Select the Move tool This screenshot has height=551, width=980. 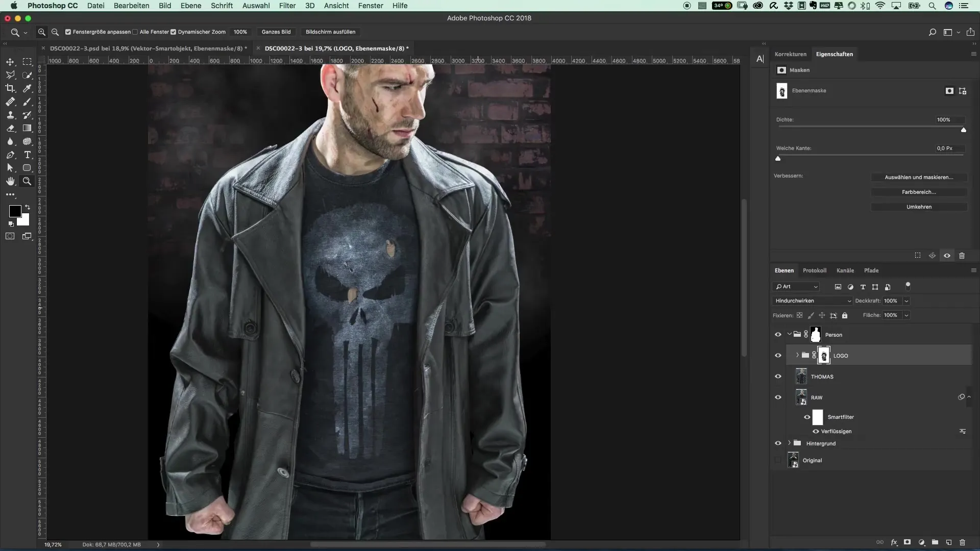coord(10,62)
